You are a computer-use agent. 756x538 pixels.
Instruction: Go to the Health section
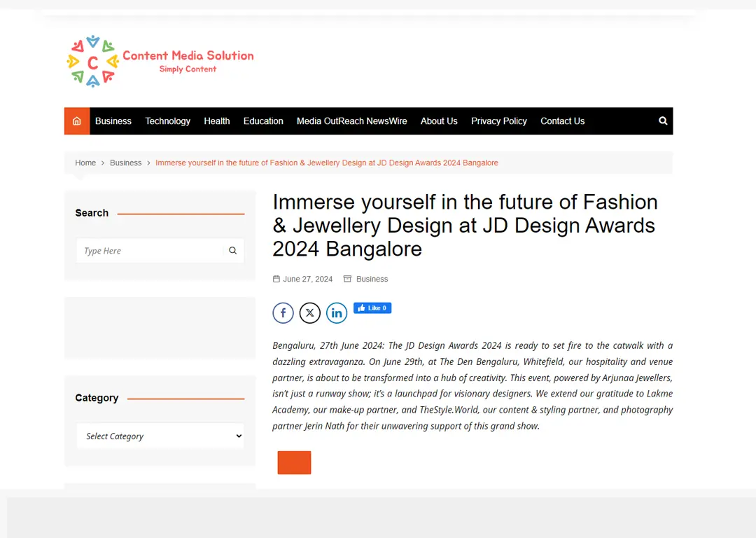217,121
